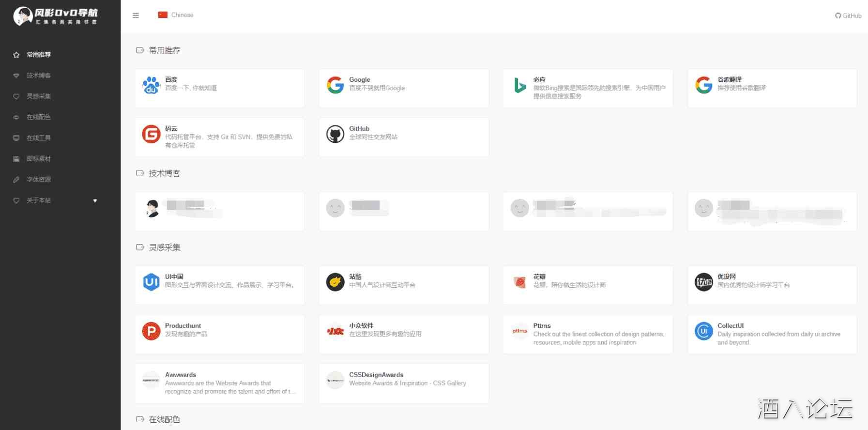Image resolution: width=868 pixels, height=430 pixels.
Task: Click the CSSDesignAwards logo icon
Action: [x=335, y=381]
